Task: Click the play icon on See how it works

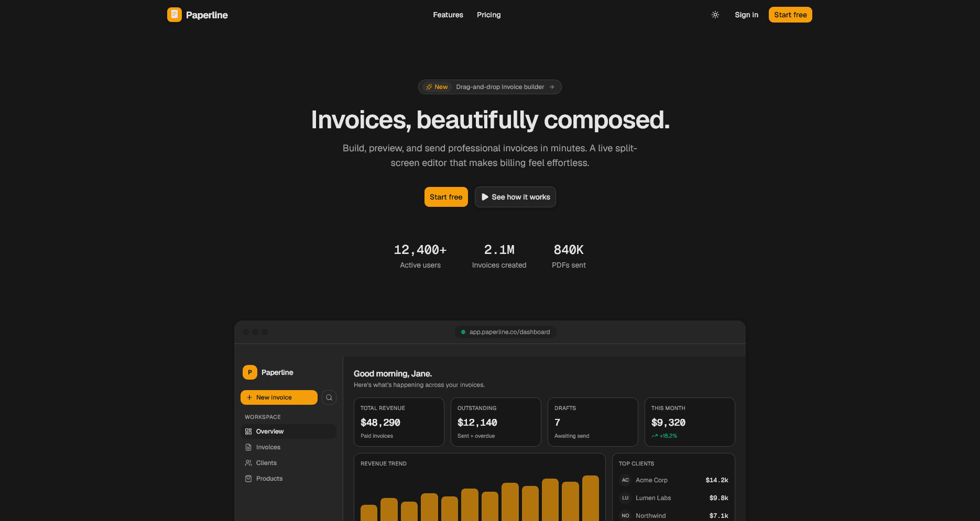Action: click(485, 197)
